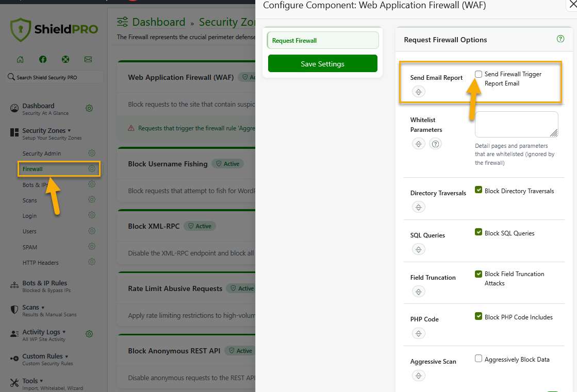This screenshot has width=577, height=392.
Task: Open HTTP Headers gear icon
Action: (x=92, y=262)
